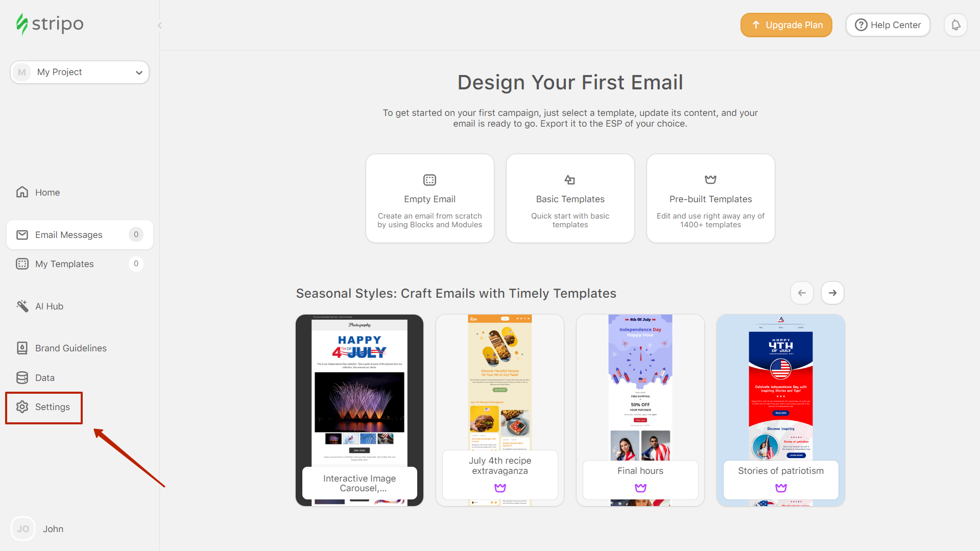Click the Home house icon
The image size is (980, 551).
(22, 192)
